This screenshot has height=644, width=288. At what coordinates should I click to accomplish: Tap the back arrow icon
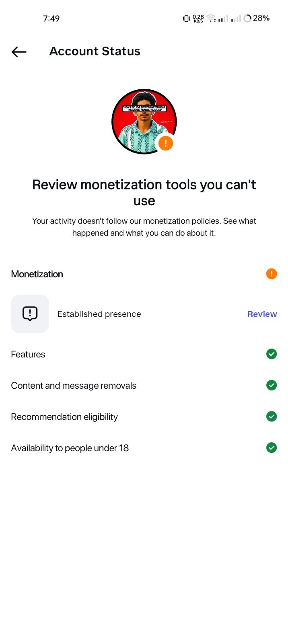(19, 52)
